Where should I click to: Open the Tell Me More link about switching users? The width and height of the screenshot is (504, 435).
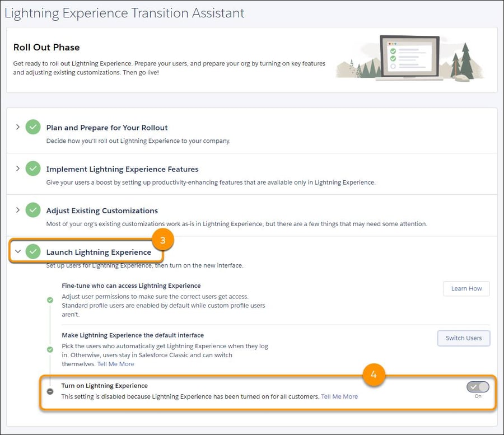tap(115, 364)
